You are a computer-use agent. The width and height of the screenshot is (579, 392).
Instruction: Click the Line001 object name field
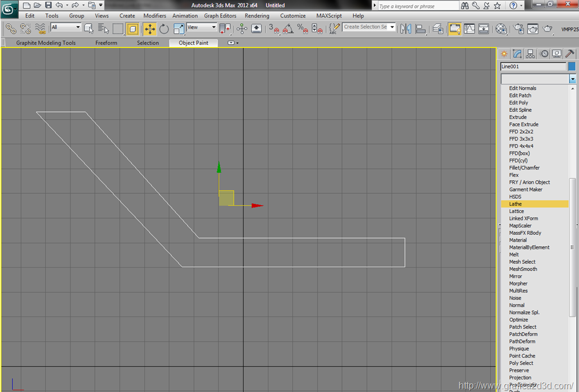(533, 67)
